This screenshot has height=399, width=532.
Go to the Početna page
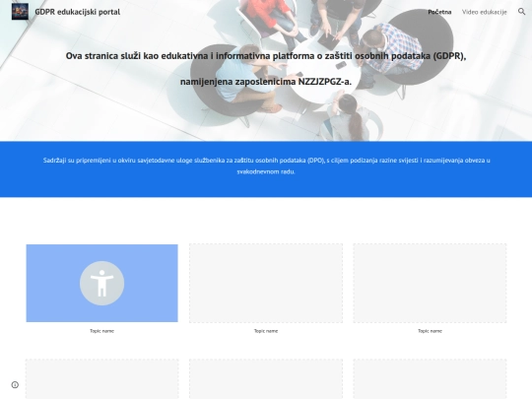pyautogui.click(x=439, y=12)
